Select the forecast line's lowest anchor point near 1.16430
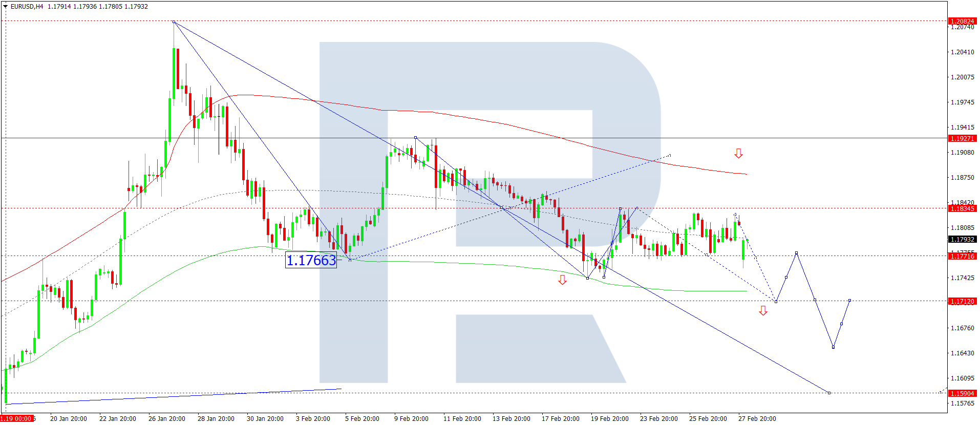Image resolution: width=980 pixels, height=425 pixels. (833, 347)
